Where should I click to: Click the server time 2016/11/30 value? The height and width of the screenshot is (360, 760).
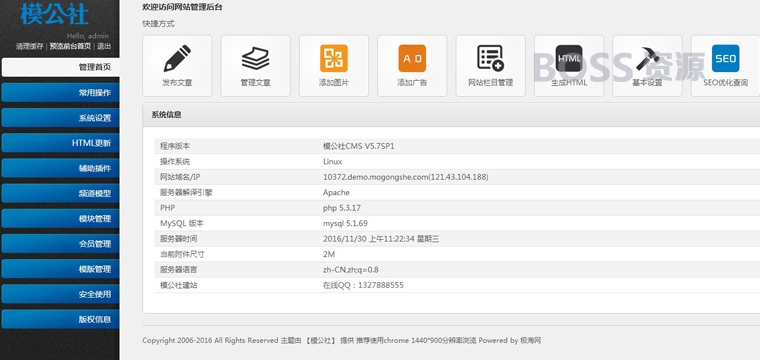tap(381, 239)
